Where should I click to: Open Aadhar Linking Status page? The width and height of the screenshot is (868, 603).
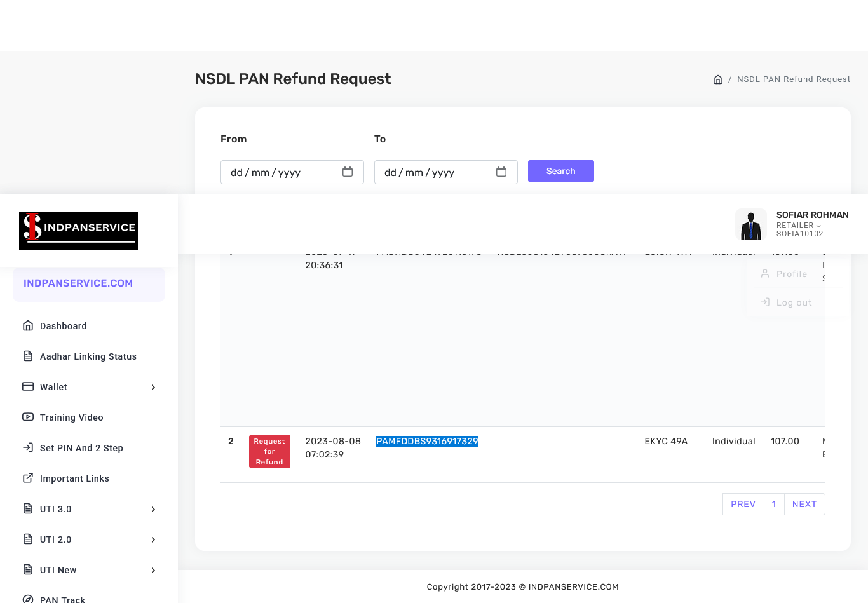coord(88,356)
